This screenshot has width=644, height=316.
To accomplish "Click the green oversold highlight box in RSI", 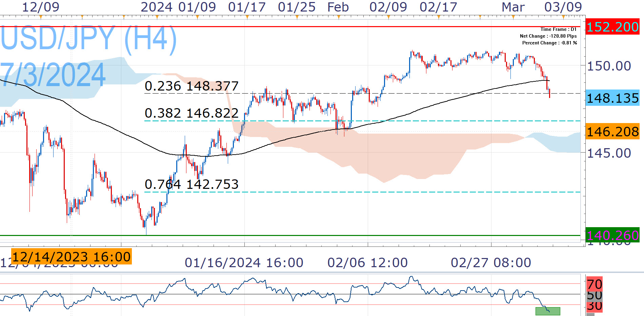I will (548, 311).
